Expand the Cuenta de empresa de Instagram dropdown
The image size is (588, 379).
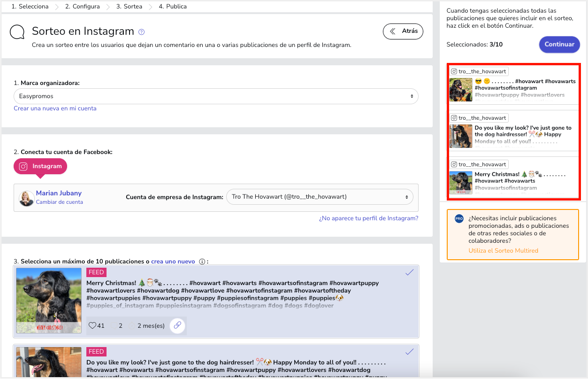coord(320,197)
